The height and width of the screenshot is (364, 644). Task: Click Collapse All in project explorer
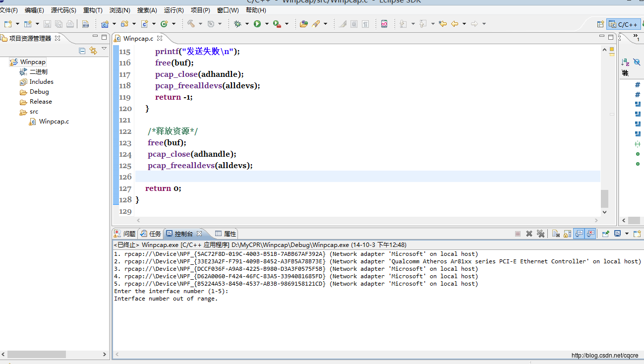point(82,51)
